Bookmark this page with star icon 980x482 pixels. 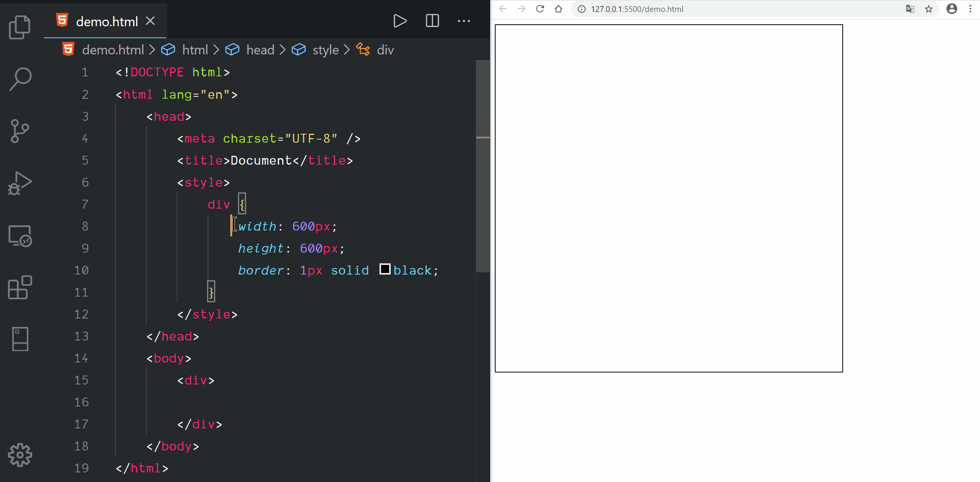(929, 9)
